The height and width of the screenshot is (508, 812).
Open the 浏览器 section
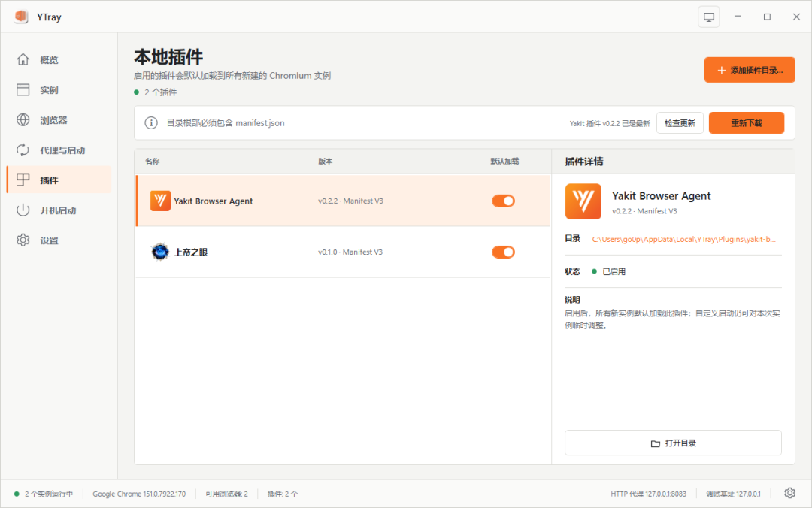pos(59,120)
